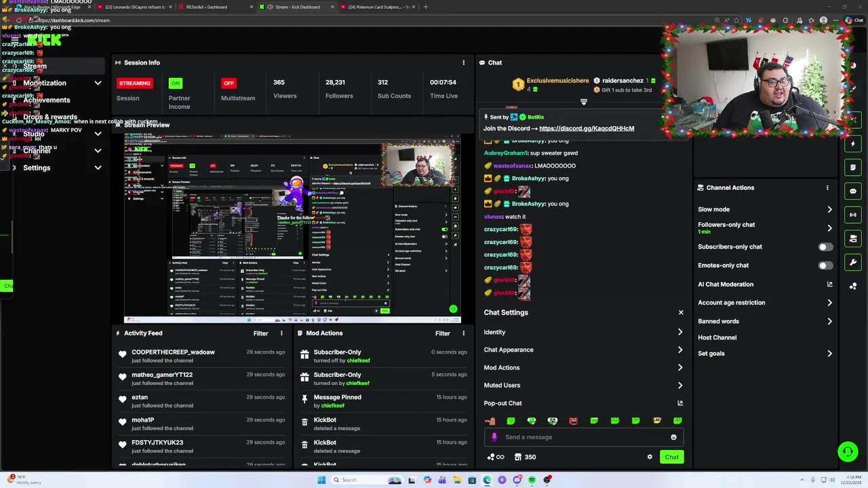Open the wrench tools sidebar icon
This screenshot has height=488, width=868.
(853, 262)
